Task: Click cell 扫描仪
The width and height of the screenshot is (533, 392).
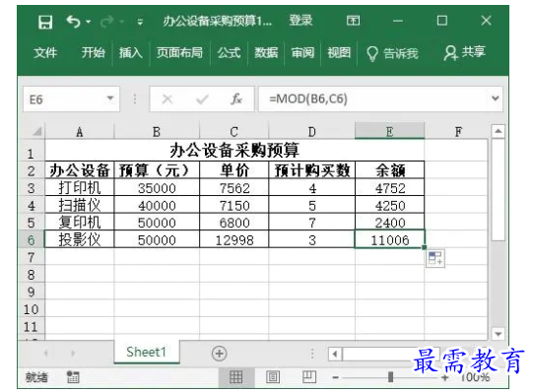Action: 79,205
